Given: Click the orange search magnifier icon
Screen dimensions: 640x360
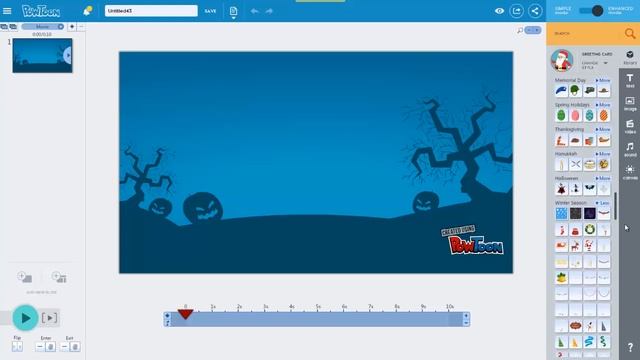Looking at the screenshot, I should pos(630,33).
